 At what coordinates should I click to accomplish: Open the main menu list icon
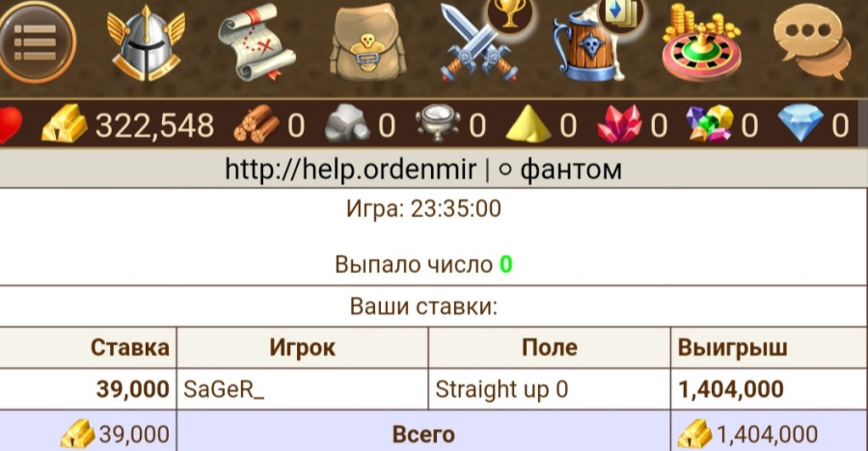pos(36,42)
